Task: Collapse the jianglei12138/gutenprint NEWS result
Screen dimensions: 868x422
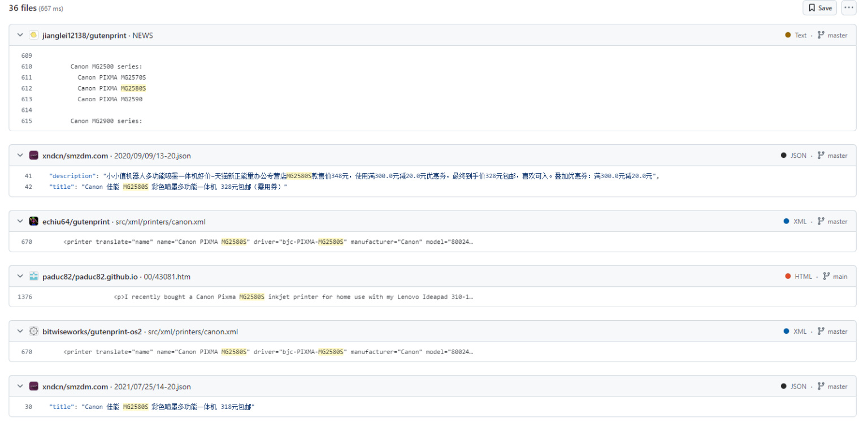Action: coord(20,35)
